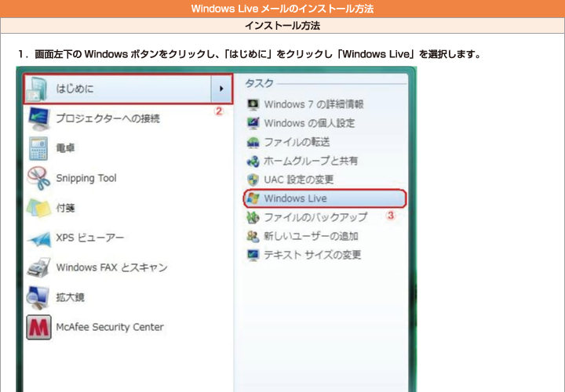Open 新しいユーザーの追加 task
Screen dimensions: 565x392
(311, 236)
